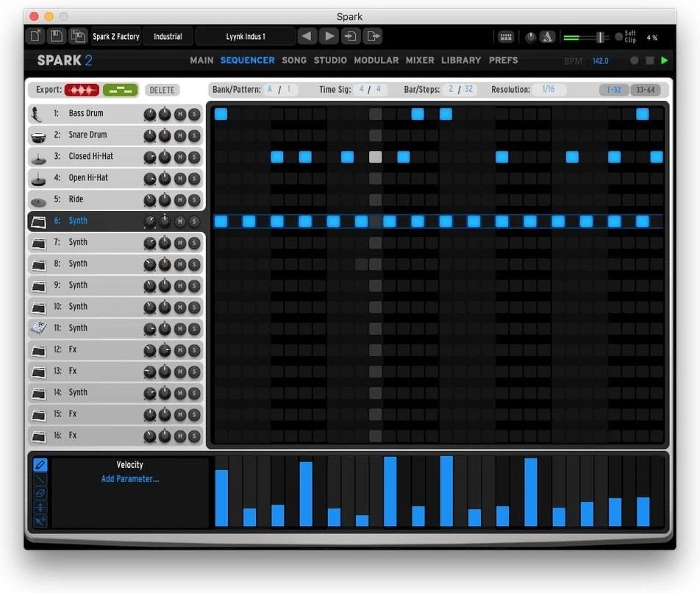Solo track 16 Fx
This screenshot has height=593, width=700.
[x=194, y=436]
